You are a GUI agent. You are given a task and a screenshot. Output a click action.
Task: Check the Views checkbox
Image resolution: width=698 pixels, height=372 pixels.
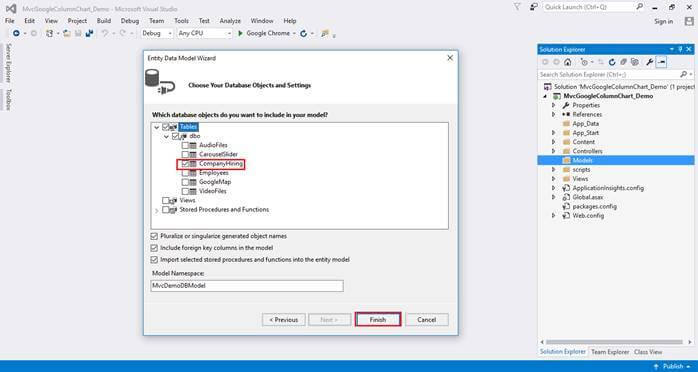(166, 201)
